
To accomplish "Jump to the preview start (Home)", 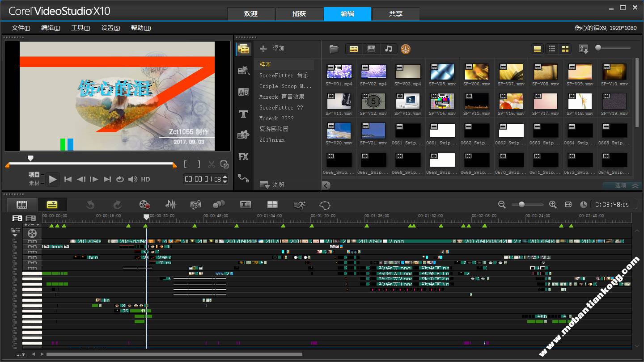I will pos(68,179).
